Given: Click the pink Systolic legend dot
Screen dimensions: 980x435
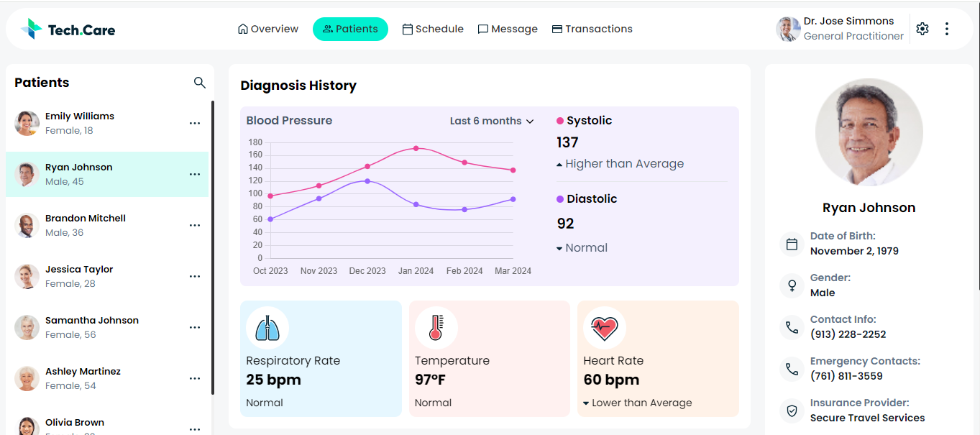Looking at the screenshot, I should (560, 121).
